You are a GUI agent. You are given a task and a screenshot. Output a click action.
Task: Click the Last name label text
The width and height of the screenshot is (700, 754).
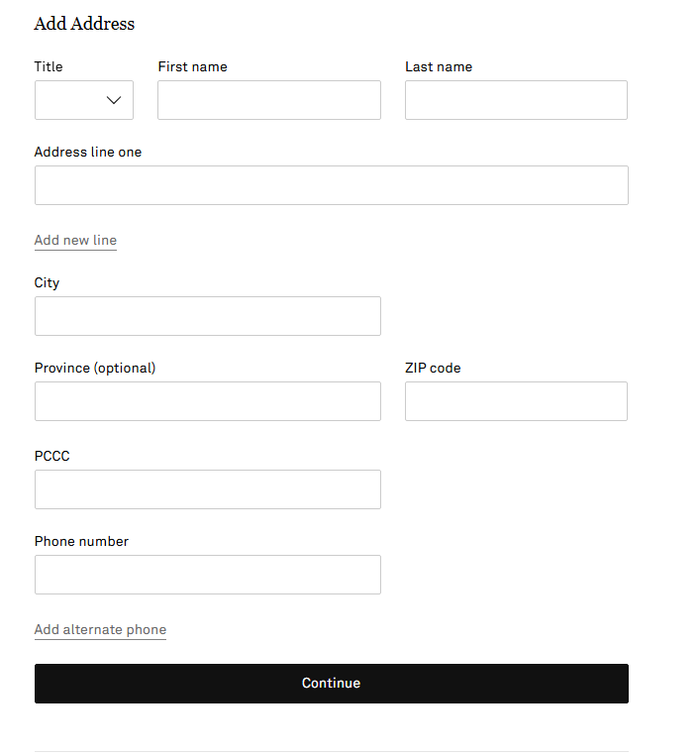[x=439, y=67]
